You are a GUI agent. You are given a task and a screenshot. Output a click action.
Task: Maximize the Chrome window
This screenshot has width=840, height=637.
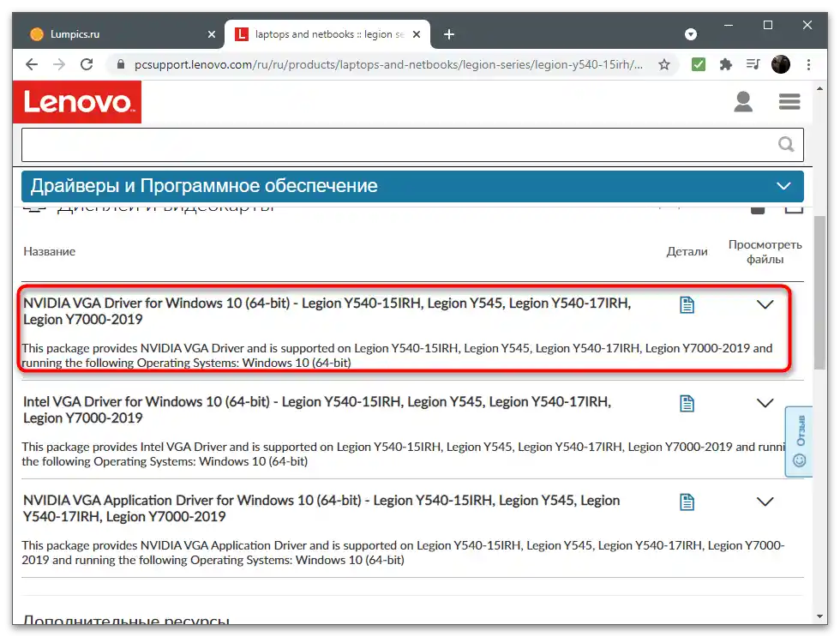pyautogui.click(x=768, y=25)
